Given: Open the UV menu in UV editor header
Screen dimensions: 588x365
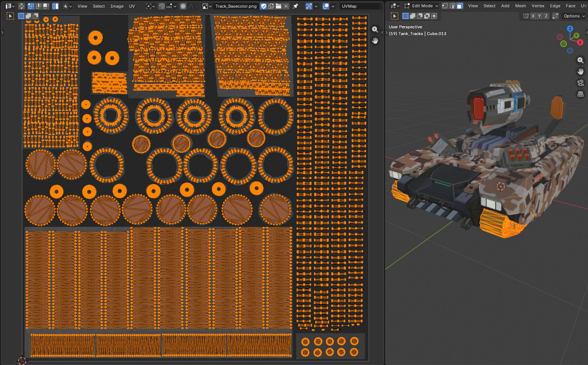Looking at the screenshot, I should [x=132, y=6].
